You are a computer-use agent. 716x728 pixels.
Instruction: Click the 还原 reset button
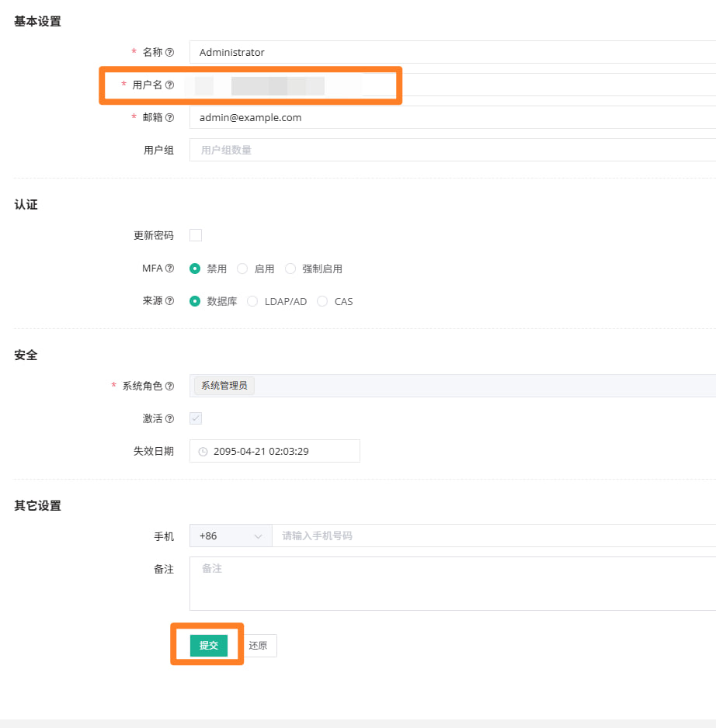(258, 646)
